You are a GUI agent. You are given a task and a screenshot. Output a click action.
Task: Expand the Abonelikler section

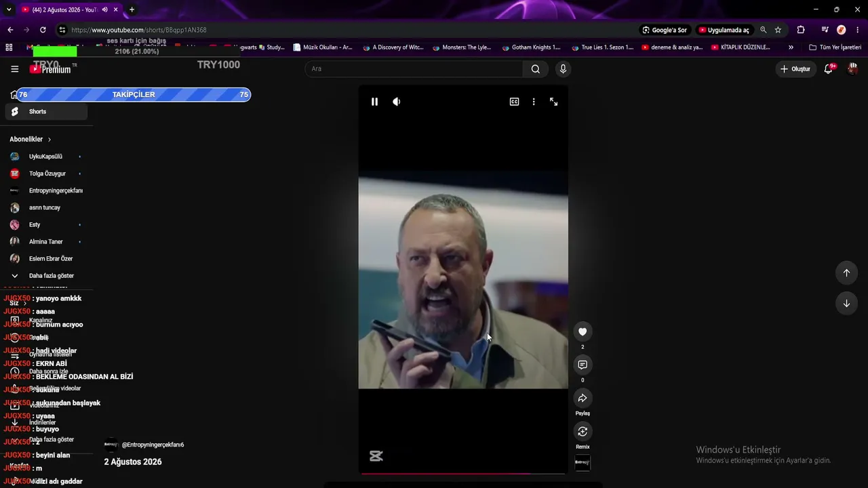(x=31, y=139)
